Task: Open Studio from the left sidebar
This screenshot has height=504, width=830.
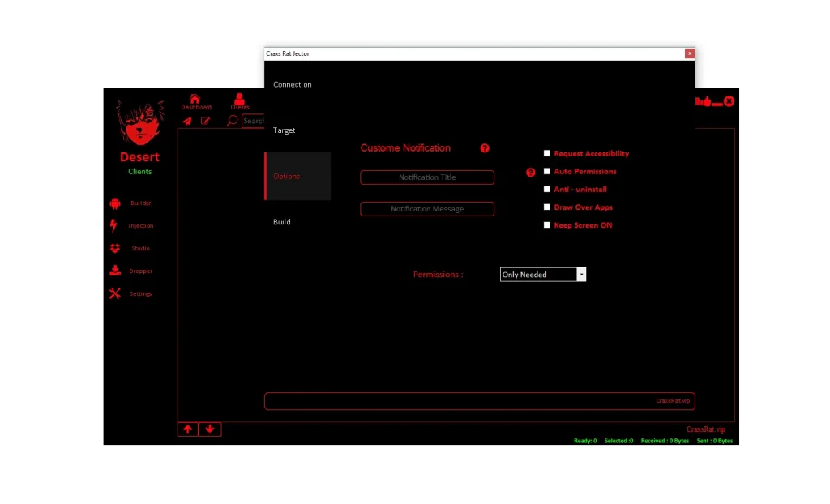Action: [115, 249]
